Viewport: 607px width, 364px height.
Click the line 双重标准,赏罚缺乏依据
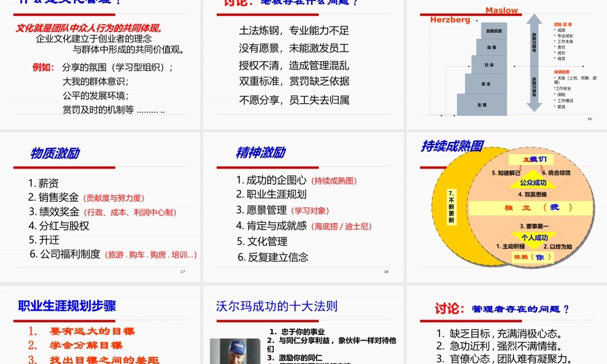(x=294, y=81)
